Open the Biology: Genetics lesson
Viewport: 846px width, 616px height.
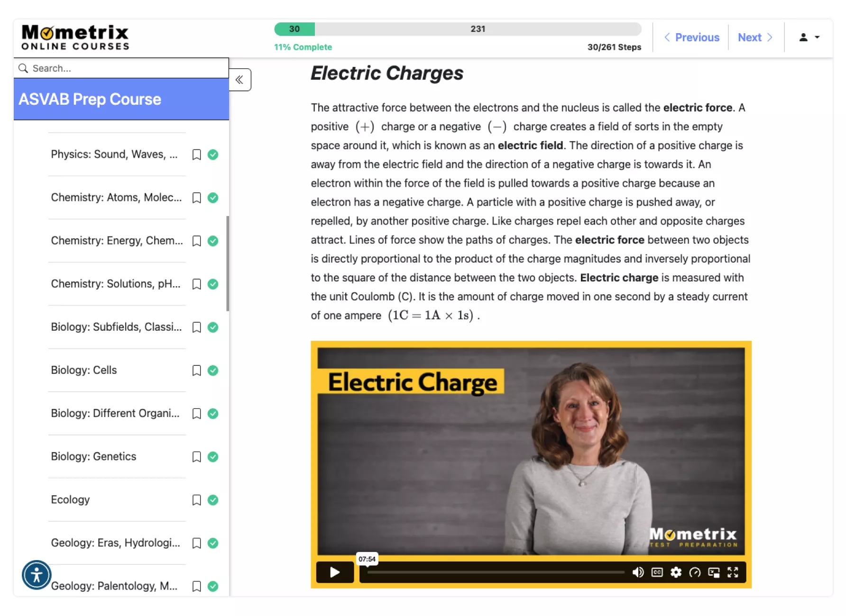pos(93,456)
